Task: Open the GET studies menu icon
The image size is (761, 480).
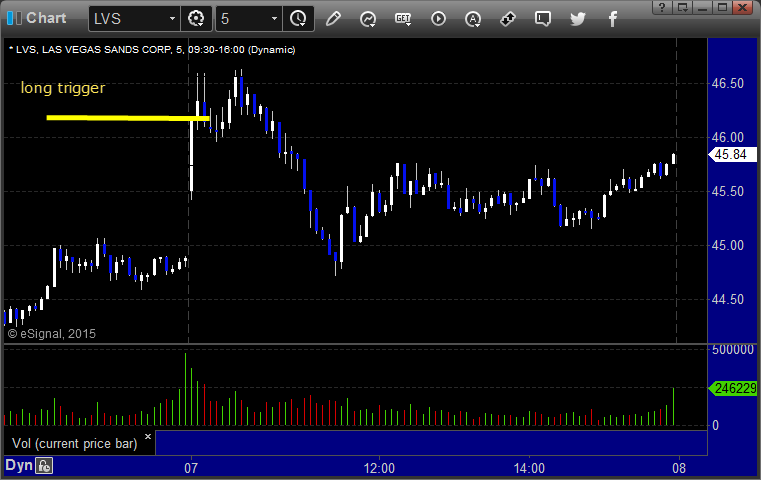Action: click(x=403, y=19)
